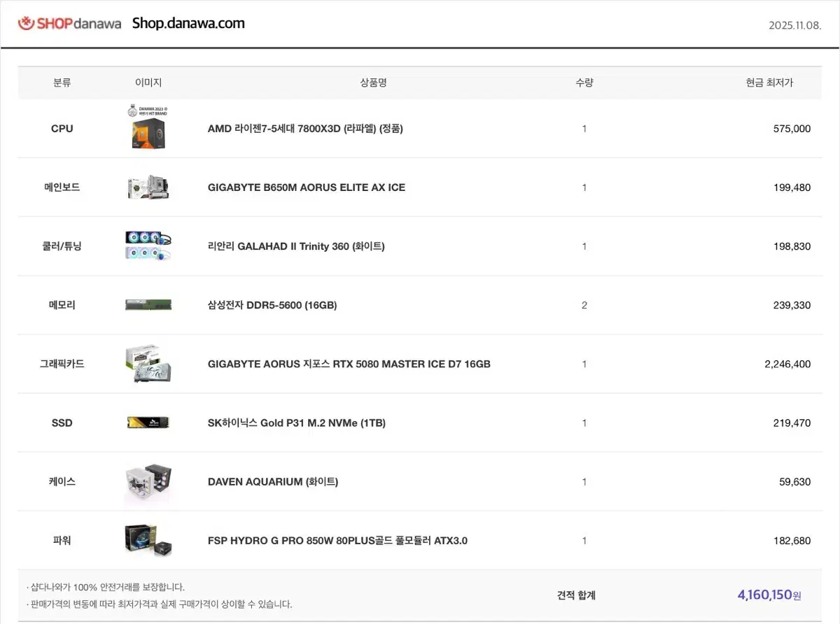The width and height of the screenshot is (840, 624).
Task: Open the Shop.danawa.com link text
Action: pyautogui.click(x=188, y=23)
